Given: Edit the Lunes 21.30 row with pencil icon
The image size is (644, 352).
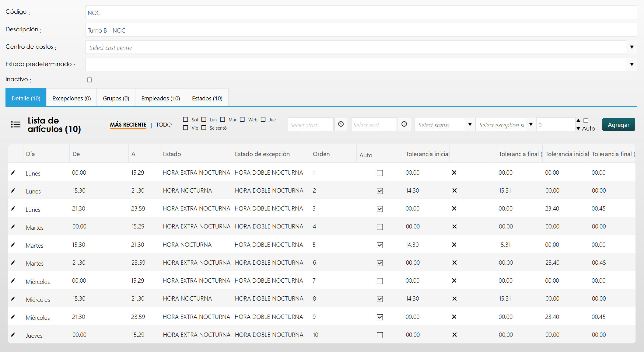Looking at the screenshot, I should (13, 208).
